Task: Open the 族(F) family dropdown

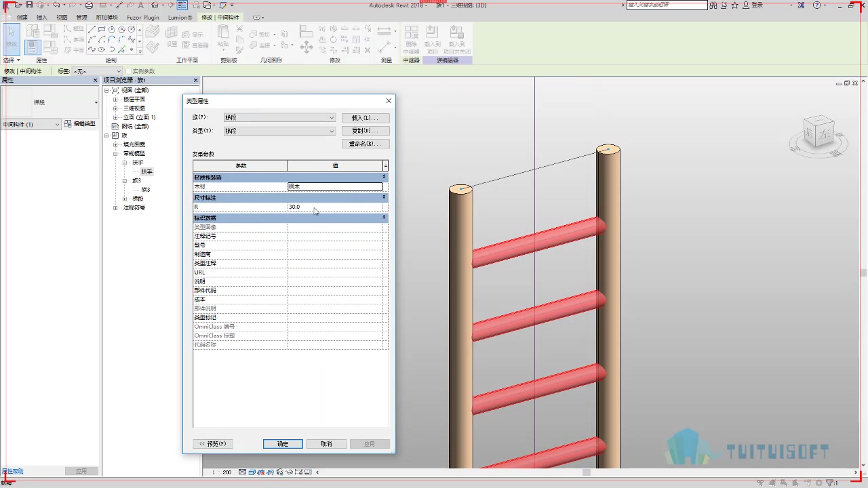Action: pos(279,117)
